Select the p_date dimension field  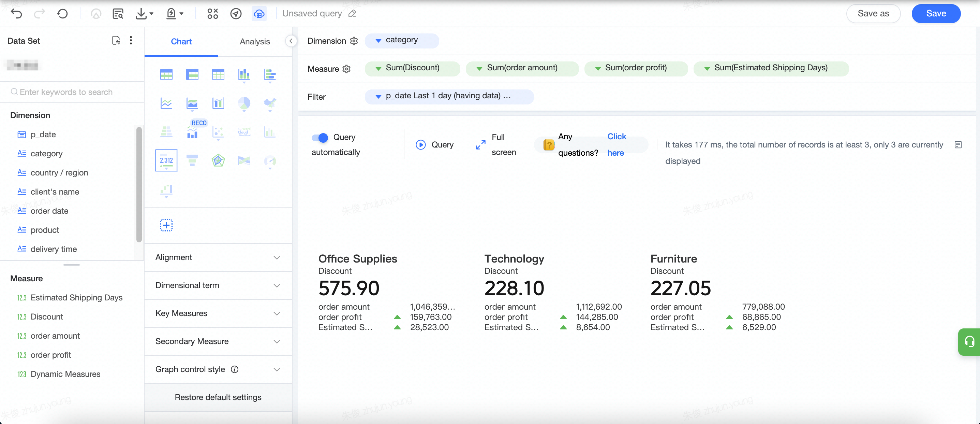43,135
